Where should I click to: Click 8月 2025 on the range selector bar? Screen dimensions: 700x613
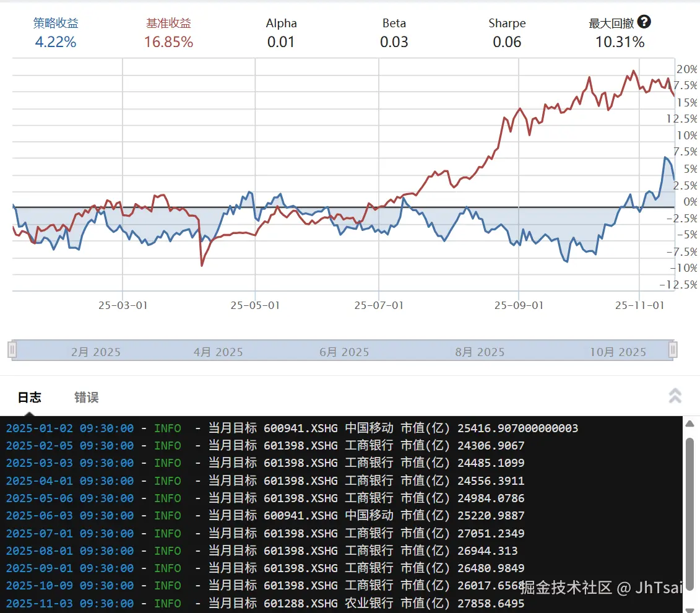click(x=479, y=352)
